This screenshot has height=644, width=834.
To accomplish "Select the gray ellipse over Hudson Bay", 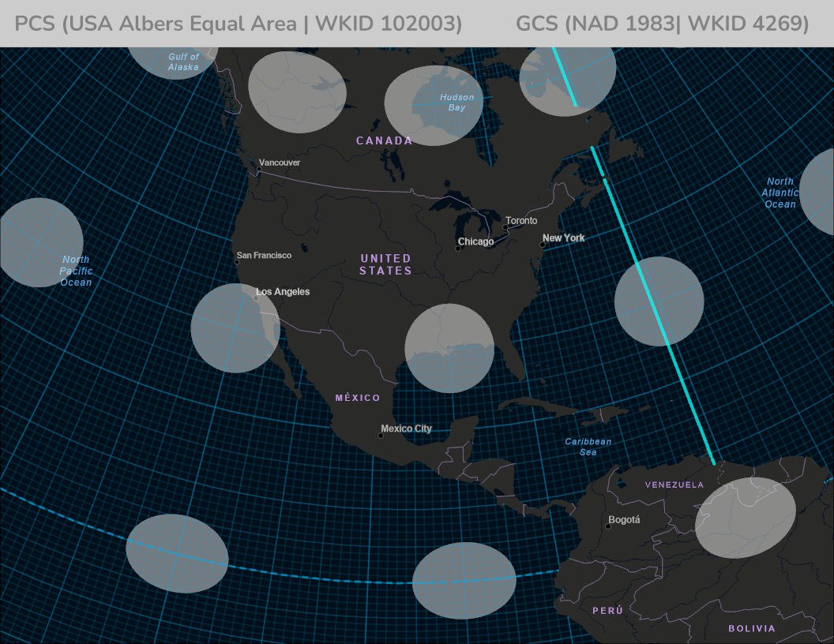I will click(x=434, y=106).
